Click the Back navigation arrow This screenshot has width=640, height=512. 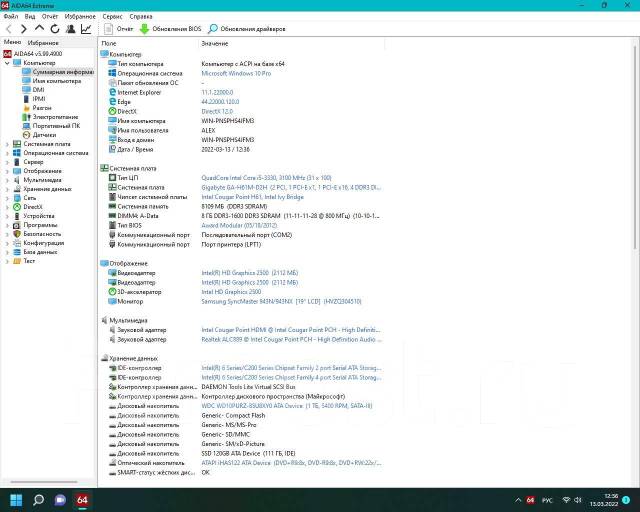[x=9, y=29]
